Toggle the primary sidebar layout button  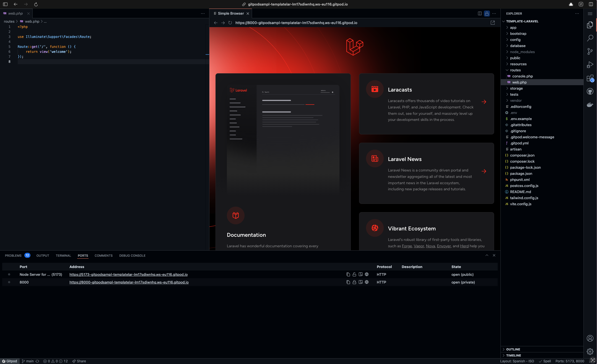[x=5, y=4]
